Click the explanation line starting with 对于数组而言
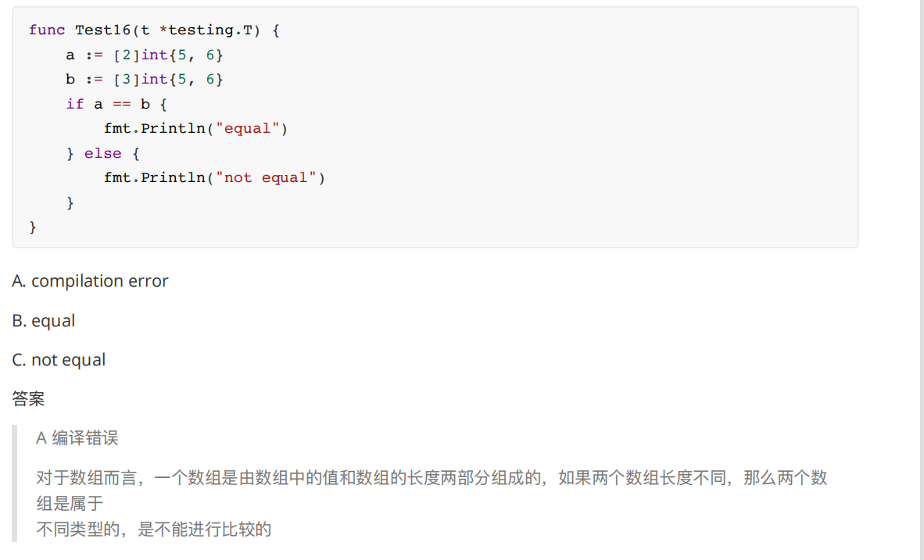924x560 pixels. pos(432,478)
